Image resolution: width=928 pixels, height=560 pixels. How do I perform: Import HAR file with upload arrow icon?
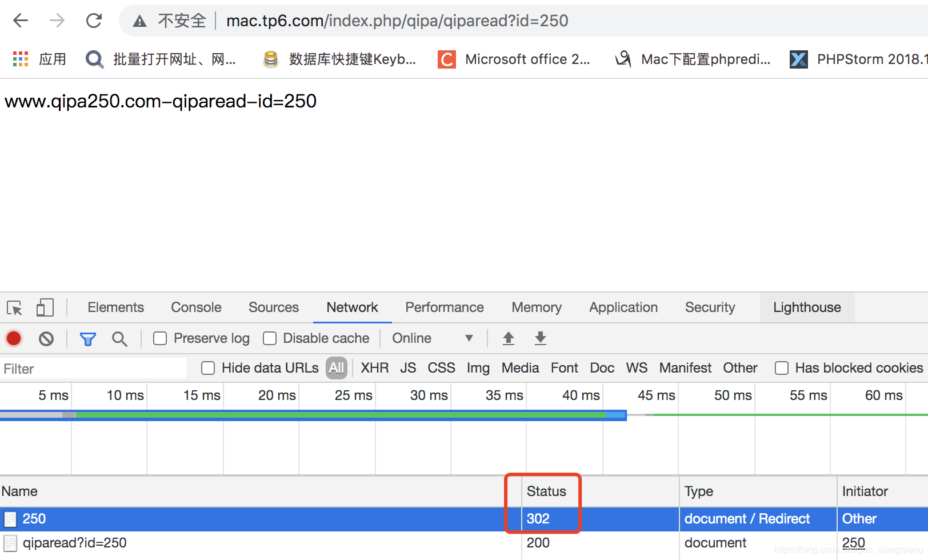tap(508, 338)
